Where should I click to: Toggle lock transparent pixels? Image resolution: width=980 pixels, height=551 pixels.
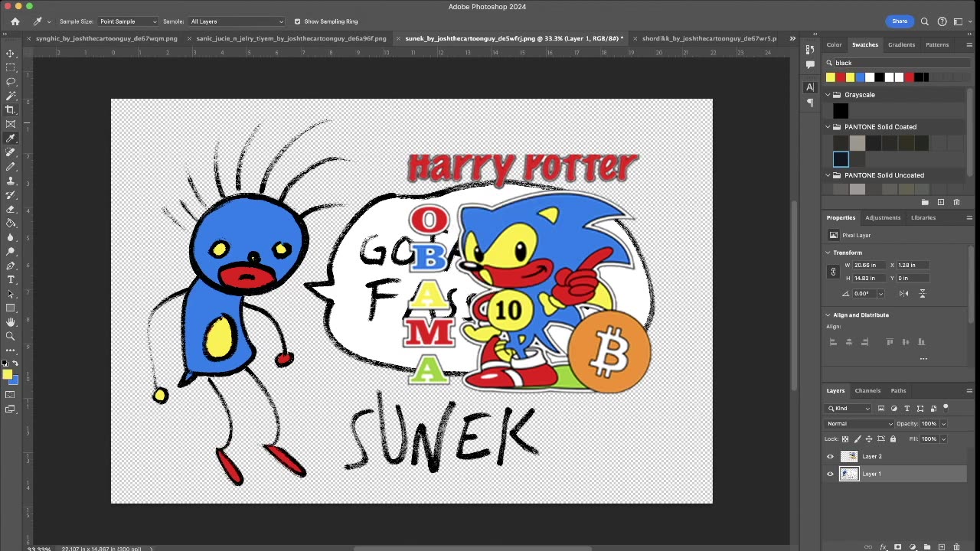click(845, 439)
